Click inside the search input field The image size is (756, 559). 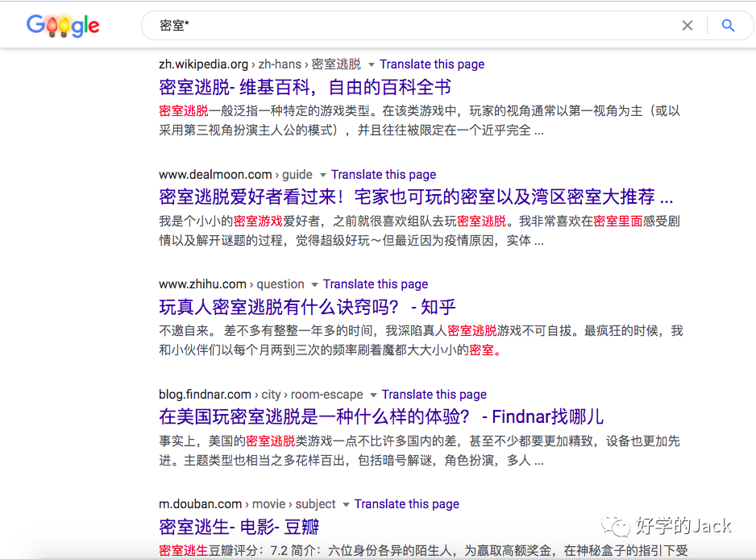pyautogui.click(x=322, y=25)
